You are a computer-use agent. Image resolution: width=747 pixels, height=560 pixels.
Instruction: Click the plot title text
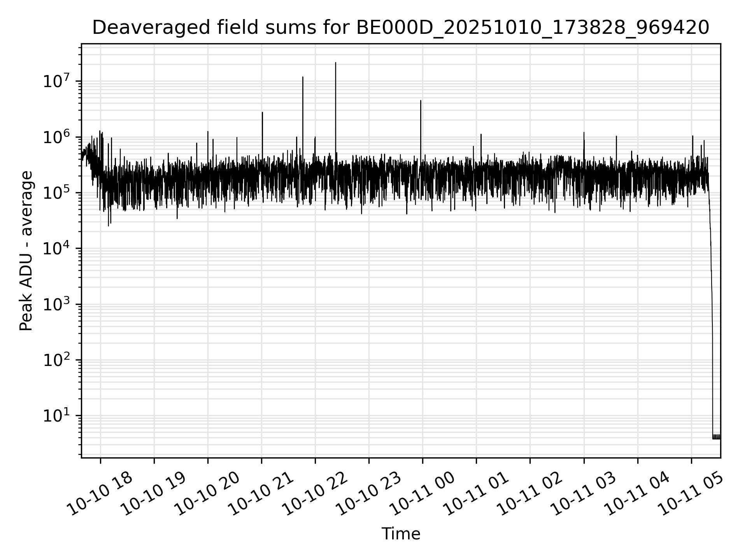point(400,28)
